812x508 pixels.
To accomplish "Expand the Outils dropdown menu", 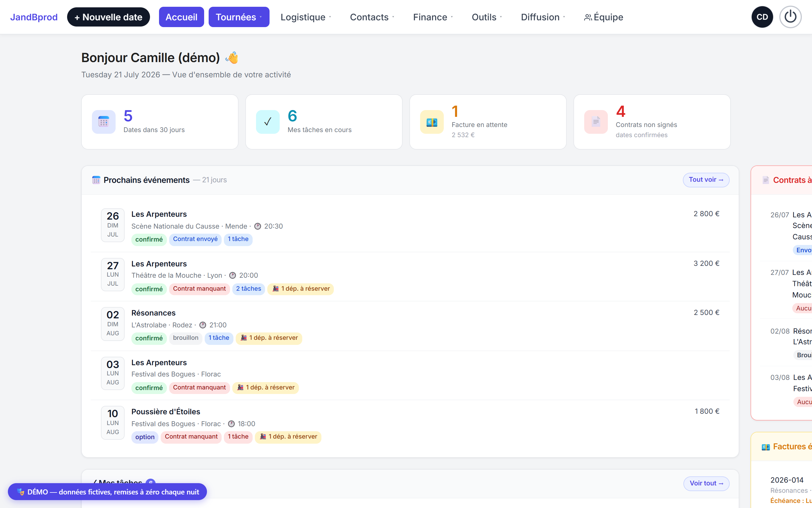I will [487, 17].
